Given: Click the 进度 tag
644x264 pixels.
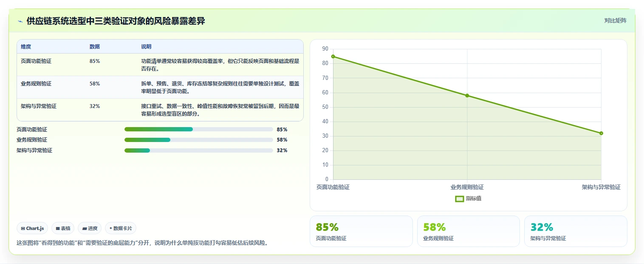Looking at the screenshot, I should coord(90,228).
